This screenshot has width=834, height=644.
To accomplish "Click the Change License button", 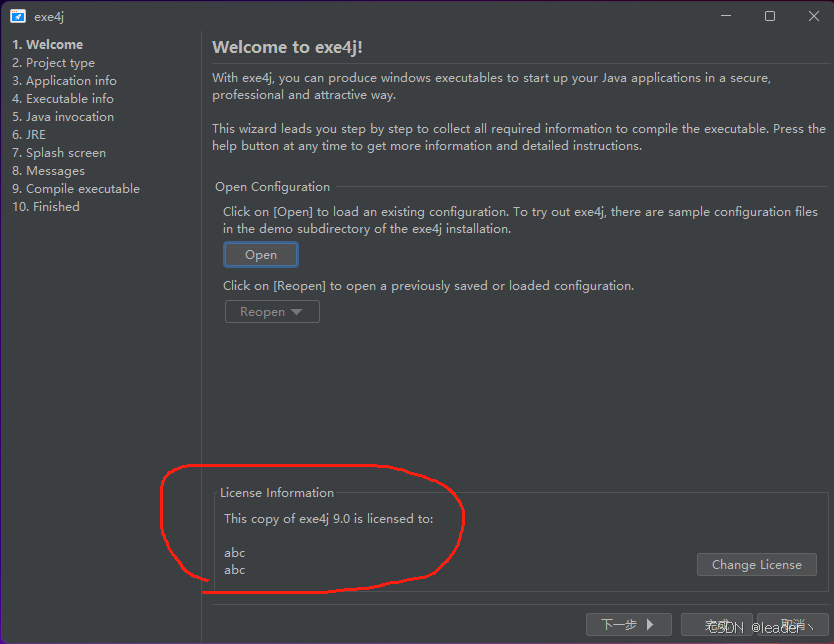I will point(756,565).
